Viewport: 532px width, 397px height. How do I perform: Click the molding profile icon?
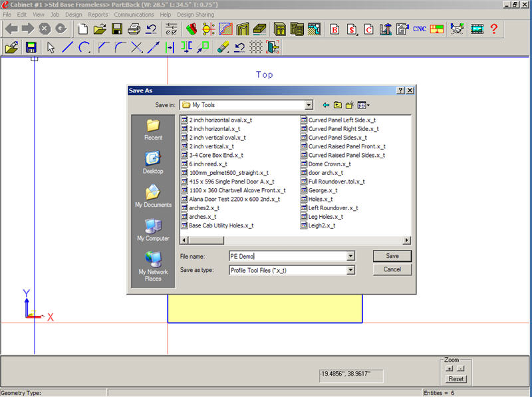click(x=225, y=29)
